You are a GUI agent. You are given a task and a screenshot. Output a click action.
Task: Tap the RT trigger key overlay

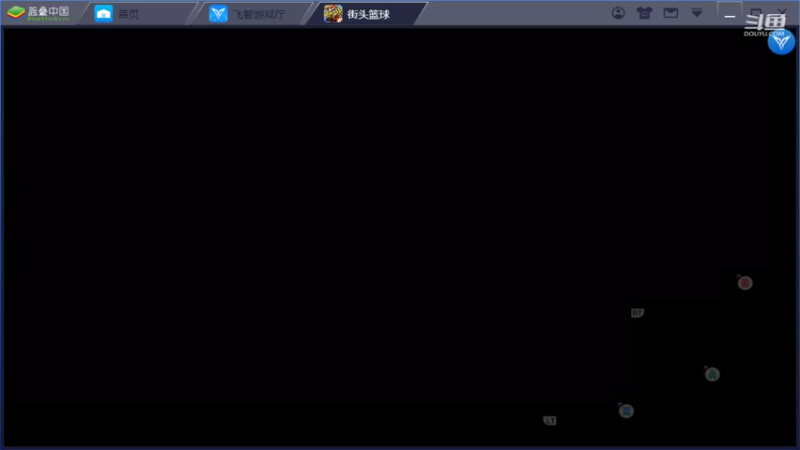coord(637,313)
